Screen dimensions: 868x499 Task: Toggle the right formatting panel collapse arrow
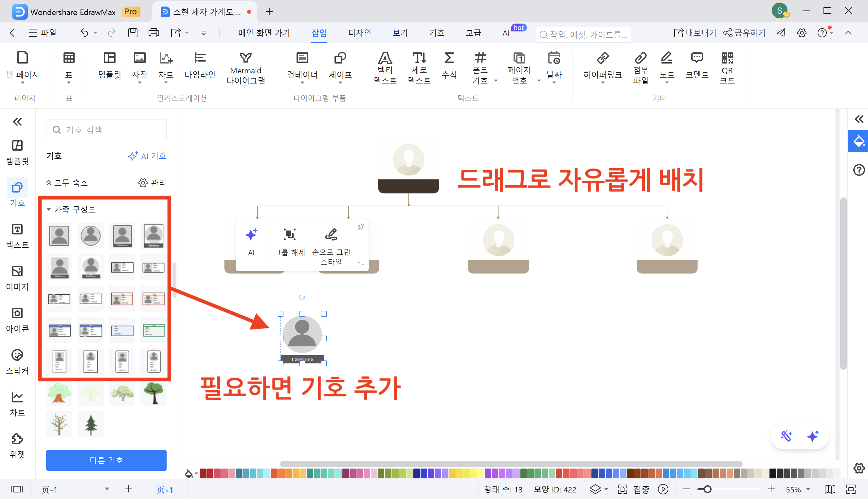pyautogui.click(x=859, y=119)
